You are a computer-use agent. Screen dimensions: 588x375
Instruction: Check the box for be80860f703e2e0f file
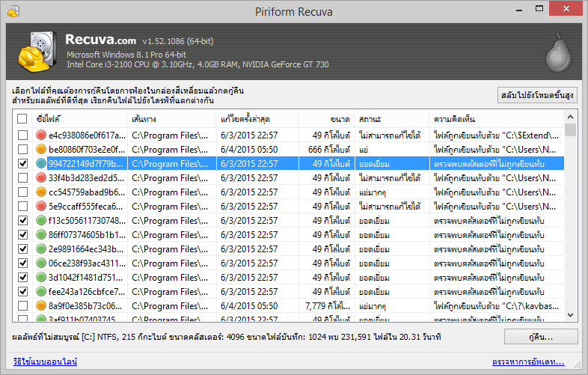click(x=23, y=150)
